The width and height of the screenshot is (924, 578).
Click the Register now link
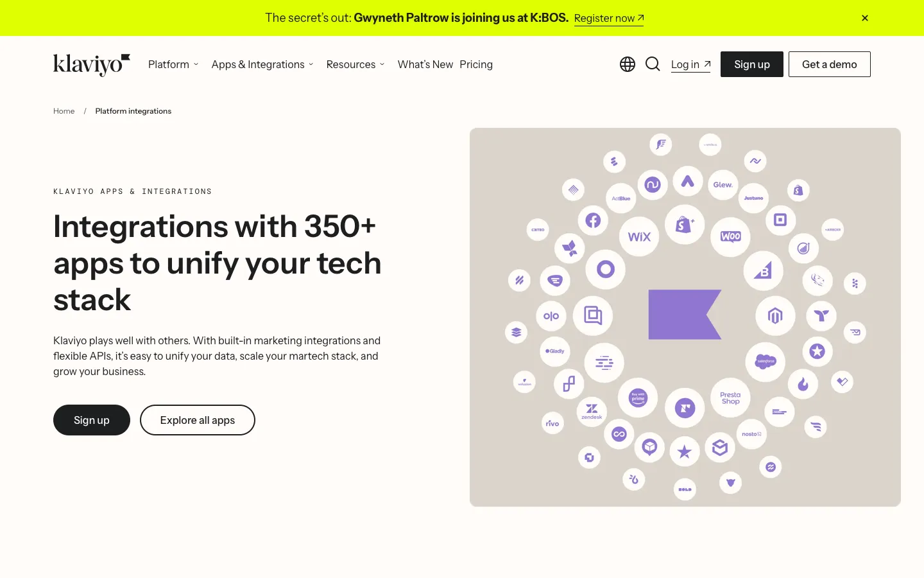pos(609,19)
